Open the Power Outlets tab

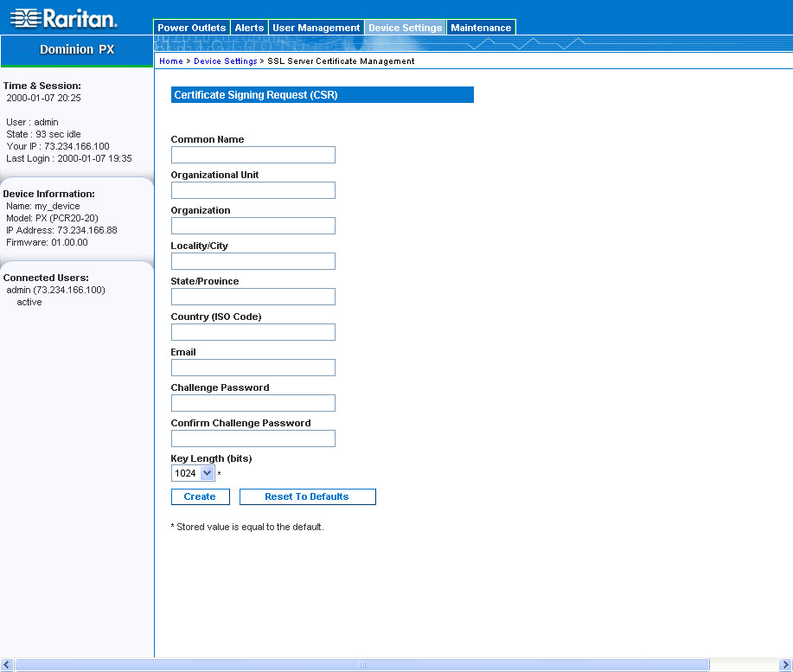(x=191, y=28)
